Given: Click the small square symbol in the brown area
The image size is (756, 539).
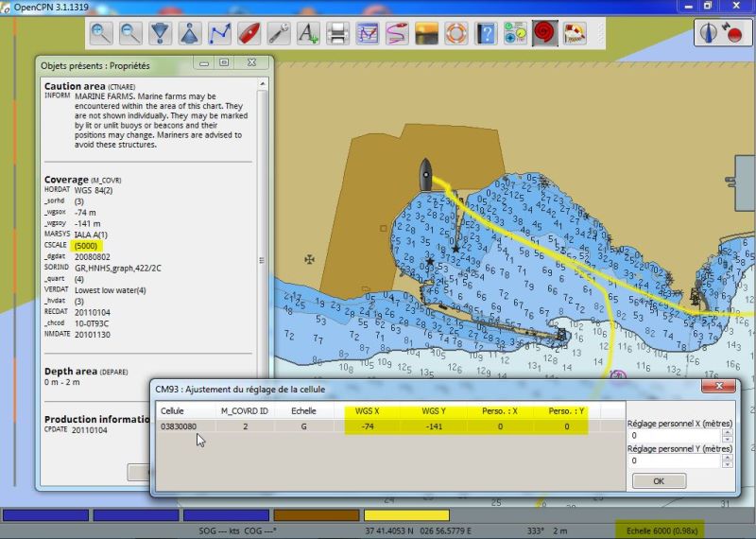Looking at the screenshot, I should click(x=383, y=228).
